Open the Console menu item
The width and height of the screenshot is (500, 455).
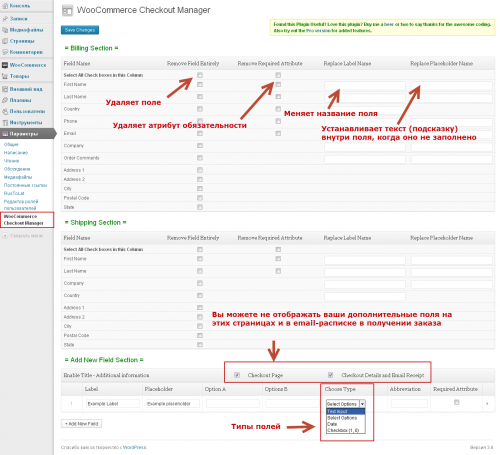20,6
